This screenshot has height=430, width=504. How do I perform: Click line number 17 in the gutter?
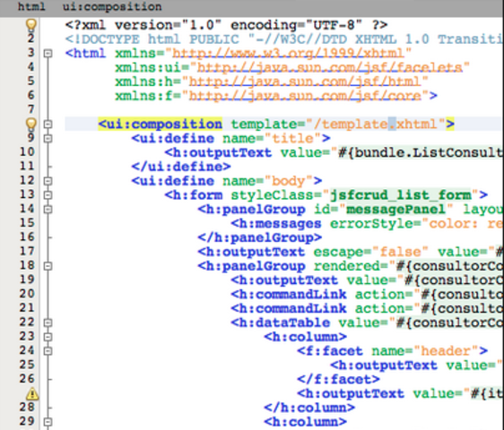click(27, 251)
